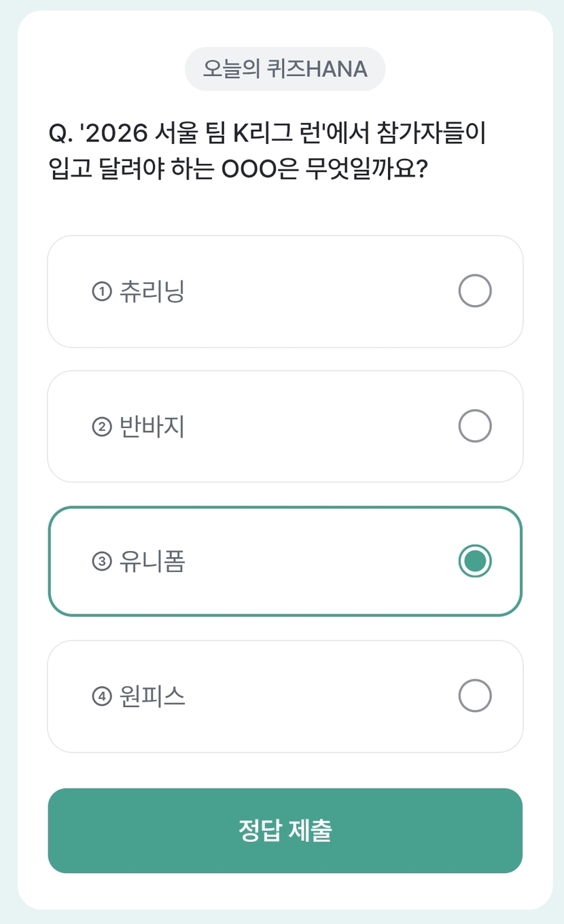
Task: Select the 츄리닝 radio button
Action: click(x=474, y=291)
